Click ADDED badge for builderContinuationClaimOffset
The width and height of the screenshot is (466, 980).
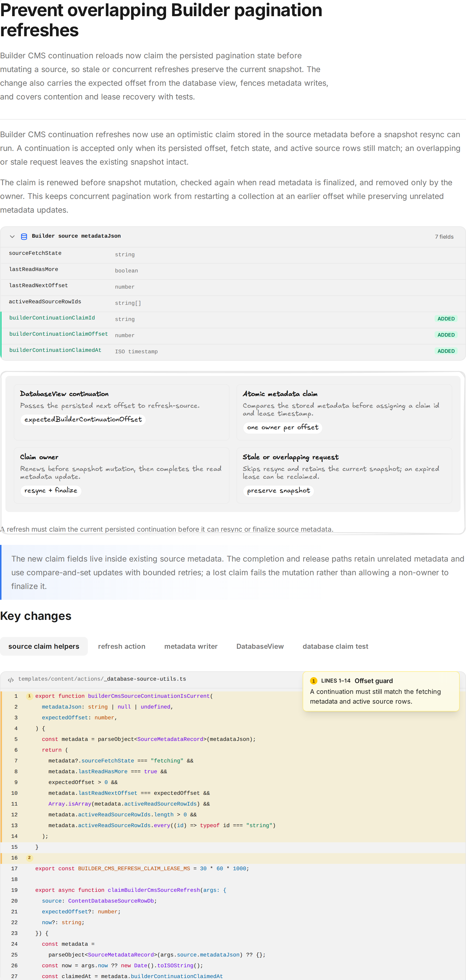pyautogui.click(x=446, y=335)
